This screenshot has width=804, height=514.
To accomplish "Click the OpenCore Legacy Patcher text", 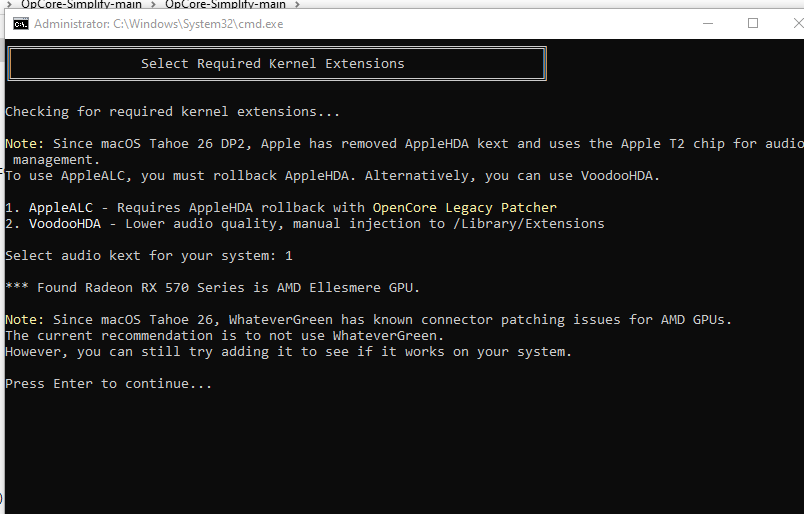I will click(465, 208).
